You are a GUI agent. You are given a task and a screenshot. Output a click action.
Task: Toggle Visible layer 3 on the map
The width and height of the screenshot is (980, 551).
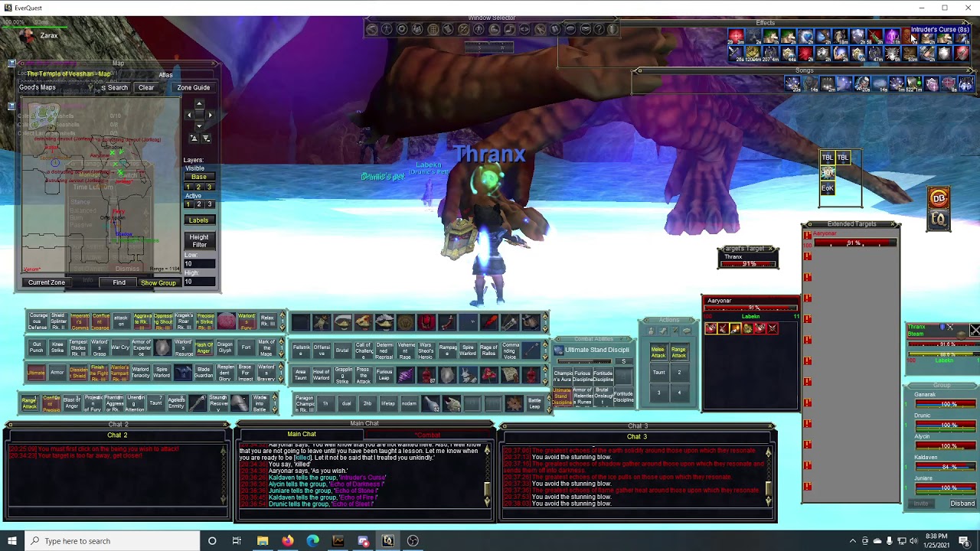point(210,187)
